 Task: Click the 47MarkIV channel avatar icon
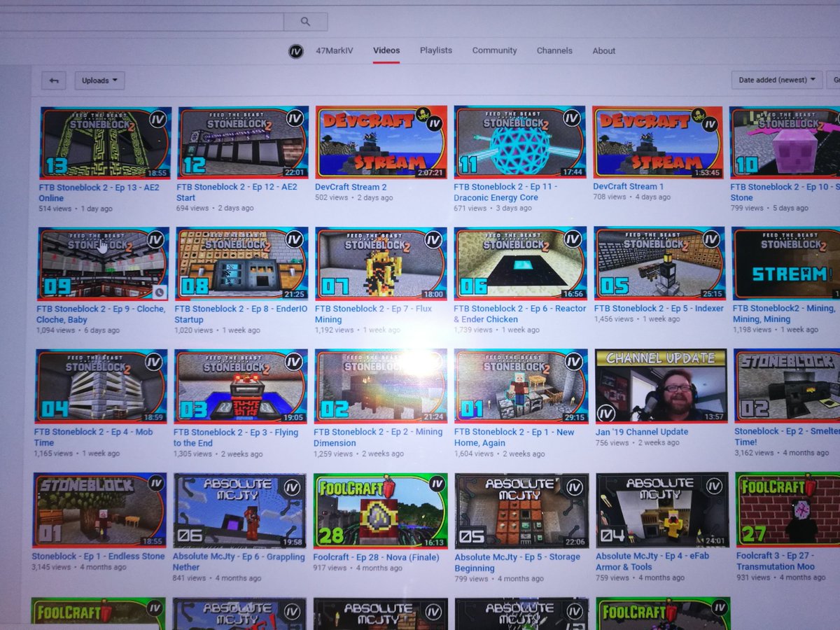[296, 52]
